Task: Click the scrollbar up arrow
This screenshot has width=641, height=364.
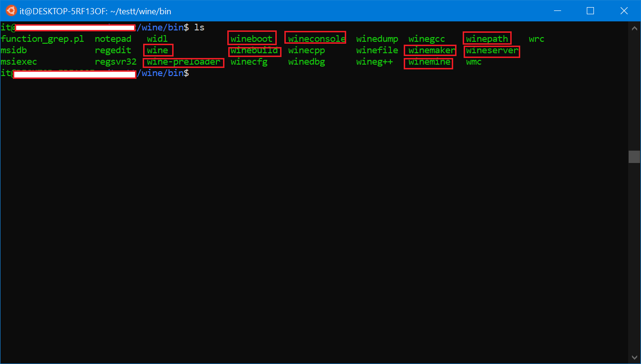Action: [x=634, y=28]
